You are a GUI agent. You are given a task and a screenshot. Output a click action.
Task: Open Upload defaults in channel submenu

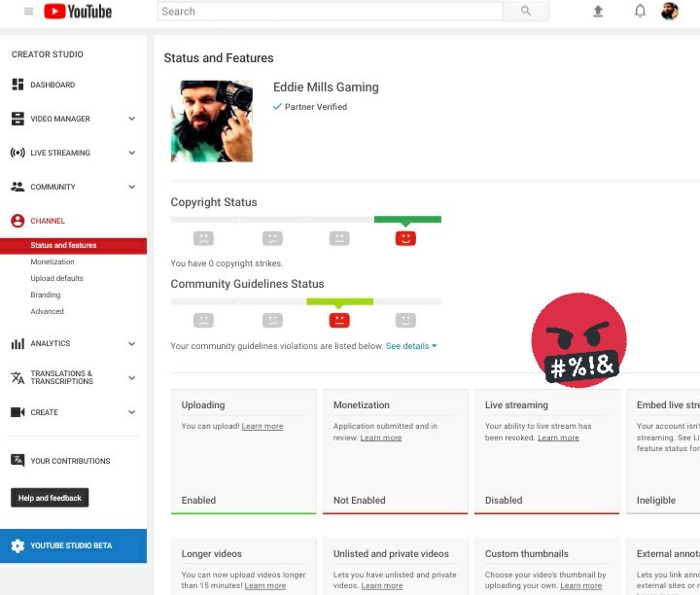click(56, 278)
